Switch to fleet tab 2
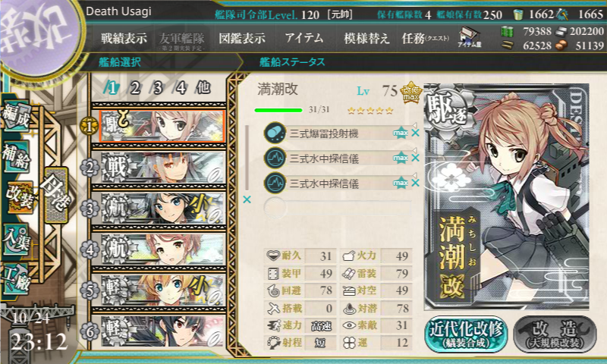Image resolution: width=607 pixels, height=364 pixels. point(134,88)
